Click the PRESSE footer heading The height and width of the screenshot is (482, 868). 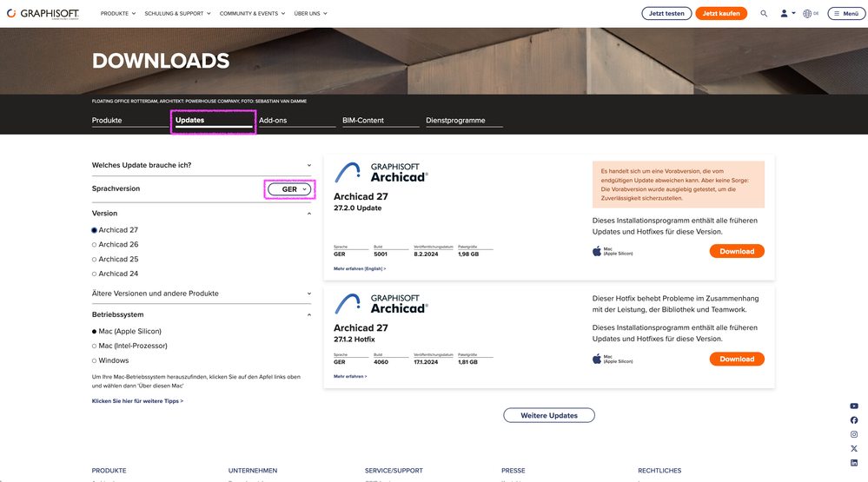coord(514,471)
